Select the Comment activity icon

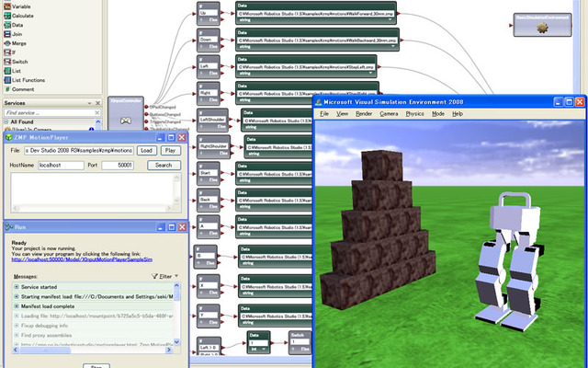[7, 89]
